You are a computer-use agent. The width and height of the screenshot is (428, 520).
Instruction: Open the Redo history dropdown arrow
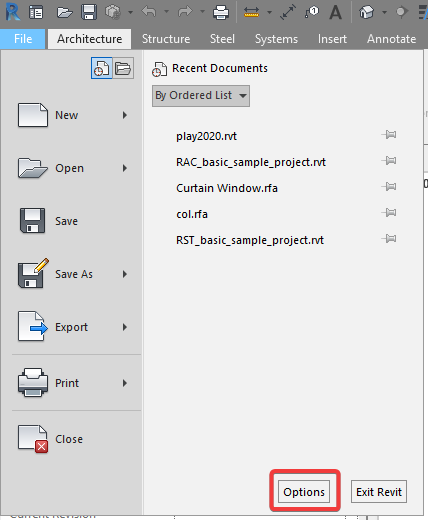coord(202,12)
